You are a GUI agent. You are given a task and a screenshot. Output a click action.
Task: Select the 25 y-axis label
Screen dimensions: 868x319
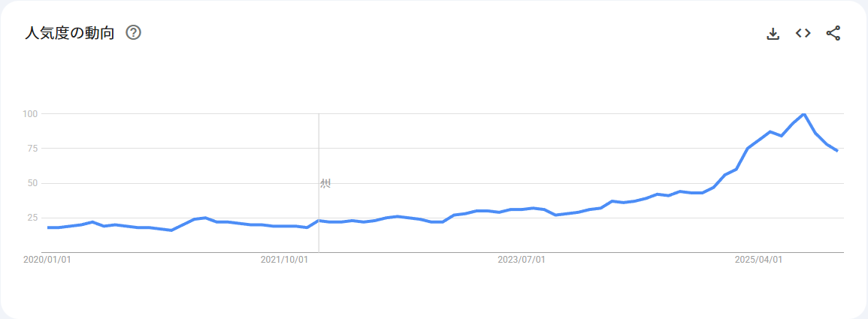[33, 218]
